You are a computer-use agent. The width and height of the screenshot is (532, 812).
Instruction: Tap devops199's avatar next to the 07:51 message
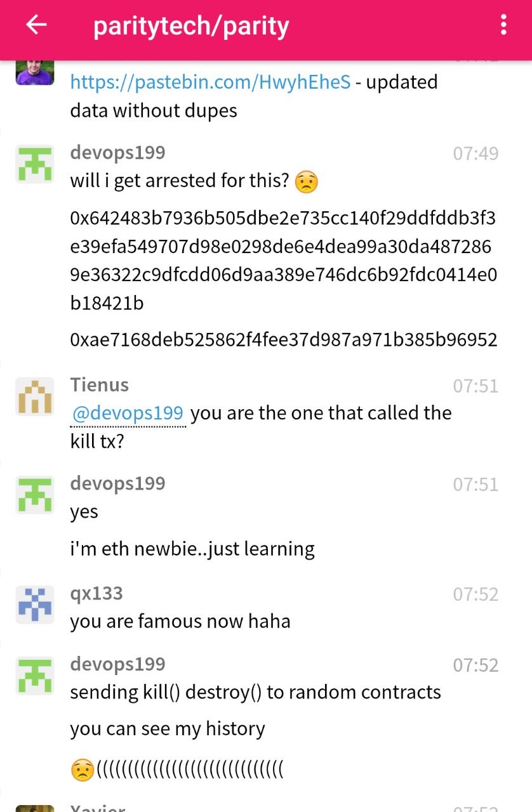click(x=34, y=495)
